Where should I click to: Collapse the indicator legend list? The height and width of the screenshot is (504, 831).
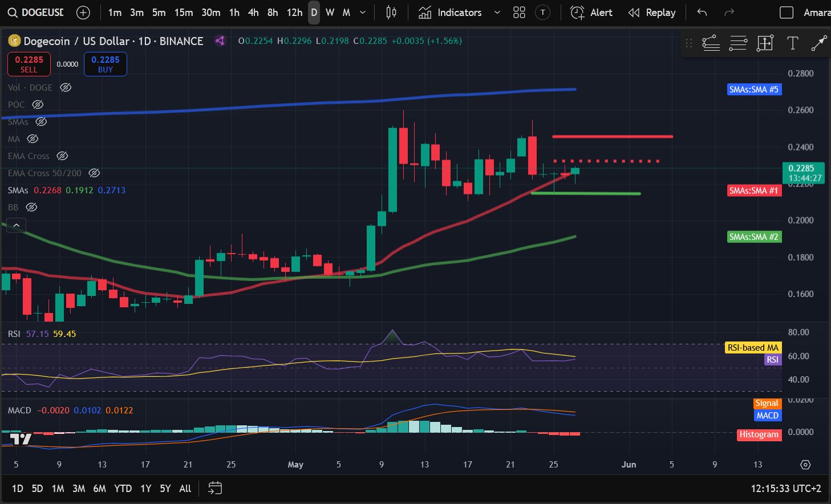[x=17, y=226]
